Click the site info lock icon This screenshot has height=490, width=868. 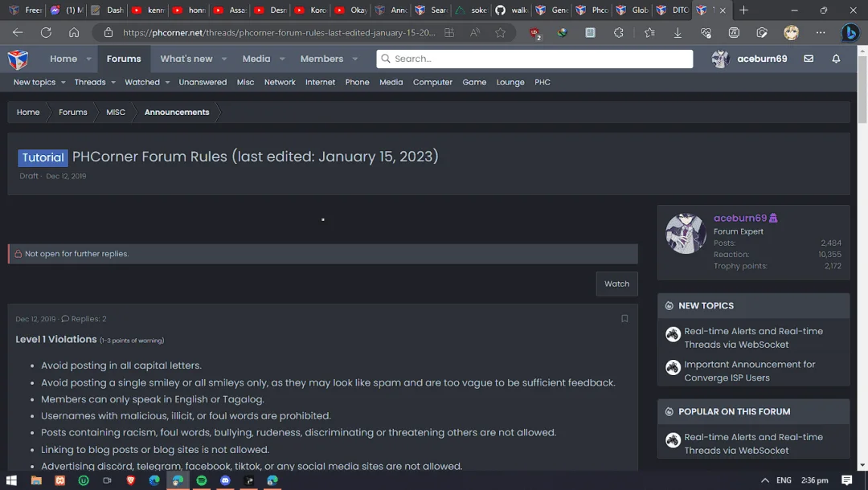click(x=108, y=33)
